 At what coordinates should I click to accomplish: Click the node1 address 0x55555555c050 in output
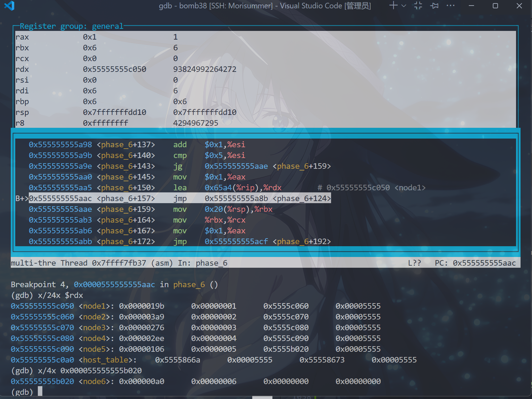[x=42, y=306]
